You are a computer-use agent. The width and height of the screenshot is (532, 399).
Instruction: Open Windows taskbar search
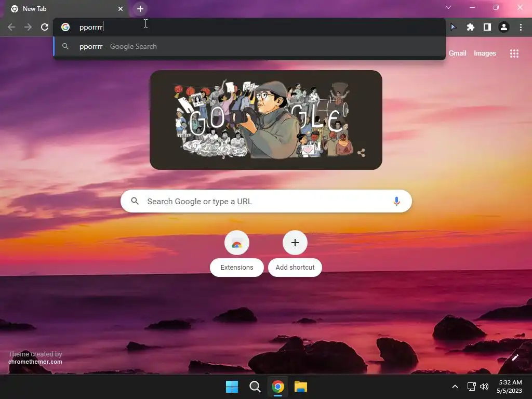pyautogui.click(x=255, y=387)
